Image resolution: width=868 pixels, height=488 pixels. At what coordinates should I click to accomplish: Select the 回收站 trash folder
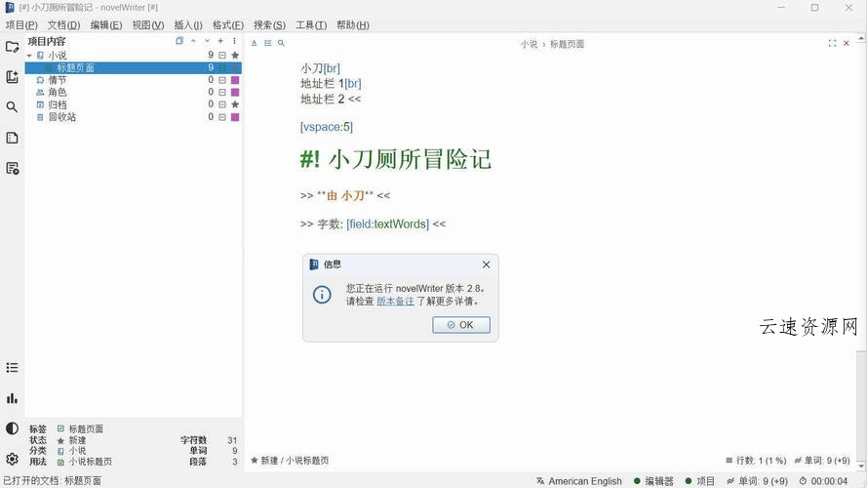pos(133,117)
